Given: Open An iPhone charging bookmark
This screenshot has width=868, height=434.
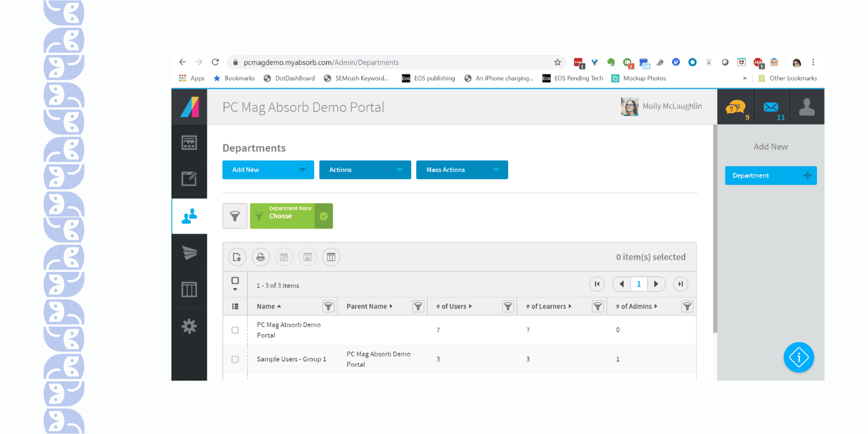Looking at the screenshot, I should 499,78.
